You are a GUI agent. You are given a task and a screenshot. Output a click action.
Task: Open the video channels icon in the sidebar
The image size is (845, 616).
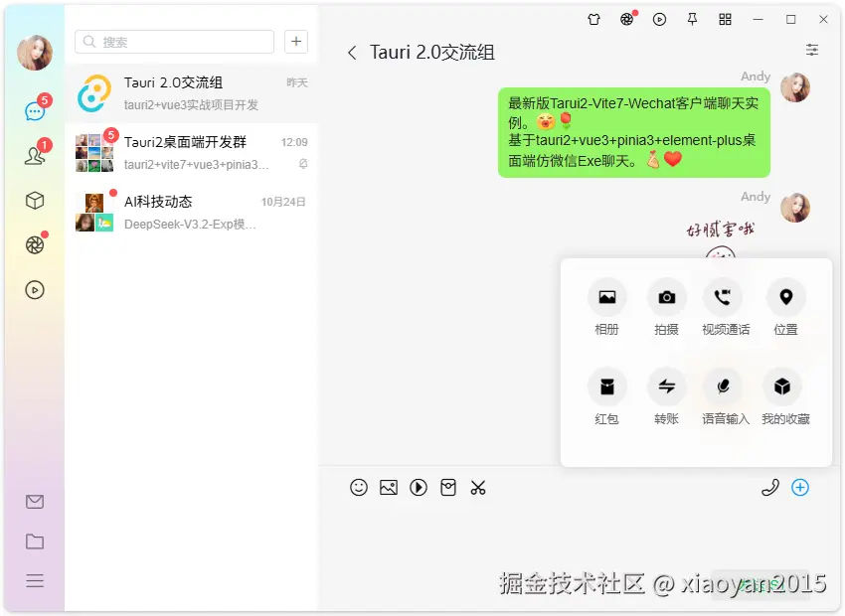click(x=35, y=290)
